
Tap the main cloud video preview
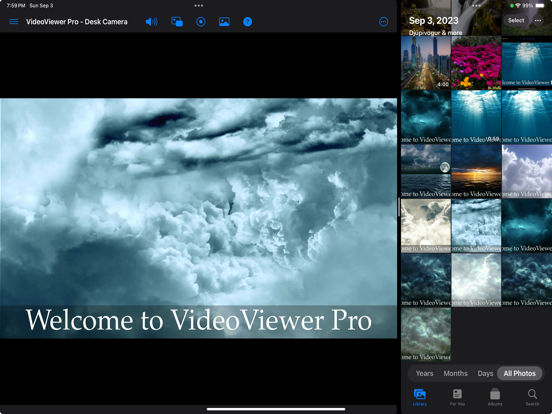(199, 218)
